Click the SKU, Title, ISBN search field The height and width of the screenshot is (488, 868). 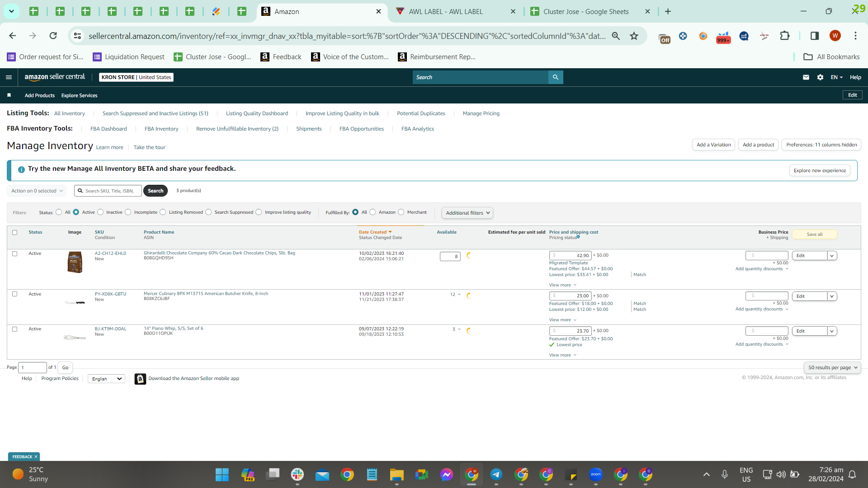pyautogui.click(x=108, y=191)
